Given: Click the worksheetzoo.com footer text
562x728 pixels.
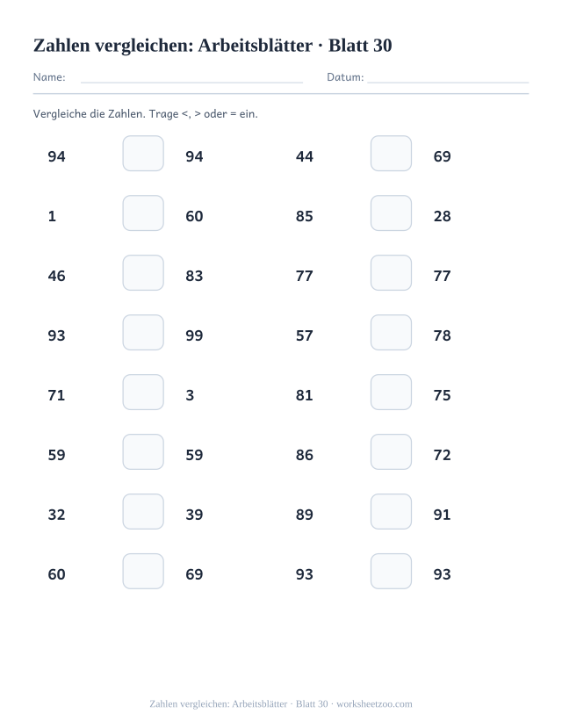Looking at the screenshot, I should pyautogui.click(x=374, y=704).
